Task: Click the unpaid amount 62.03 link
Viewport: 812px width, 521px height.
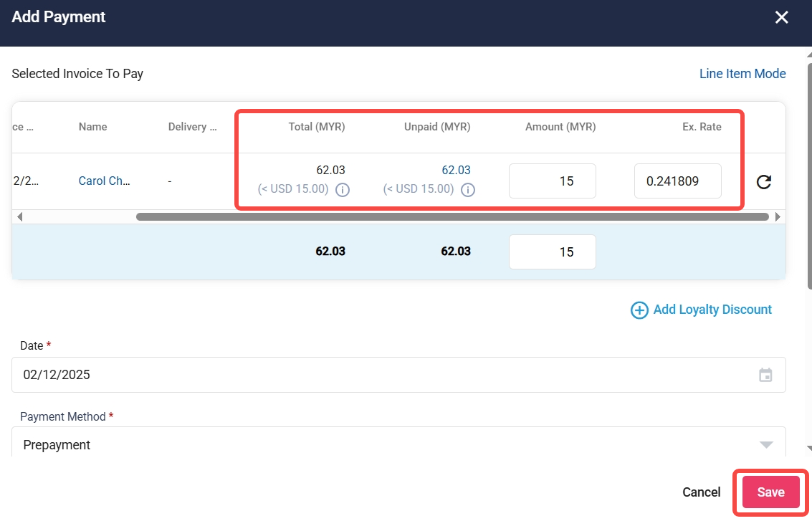Action: tap(456, 170)
